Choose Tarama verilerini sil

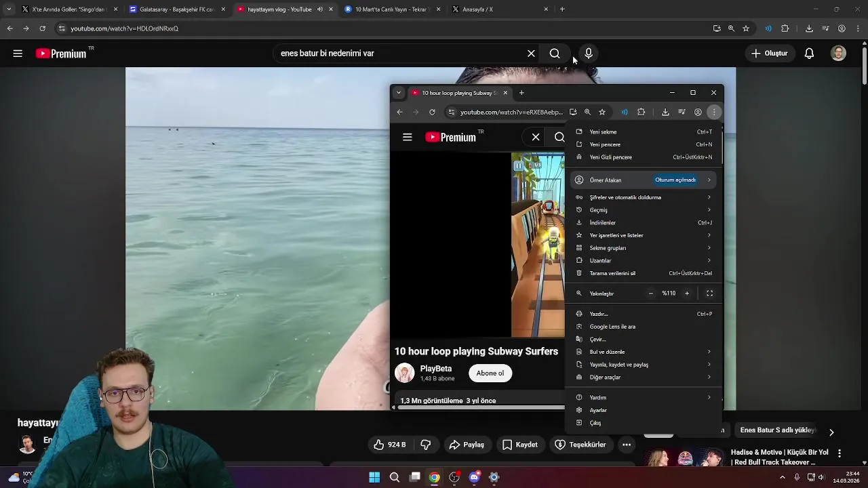(x=644, y=273)
